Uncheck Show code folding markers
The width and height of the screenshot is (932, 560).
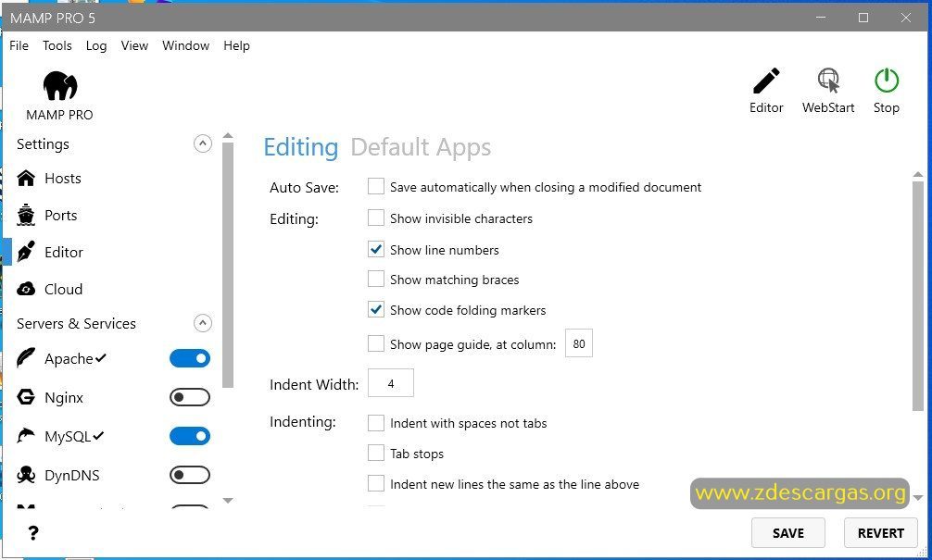(x=375, y=309)
